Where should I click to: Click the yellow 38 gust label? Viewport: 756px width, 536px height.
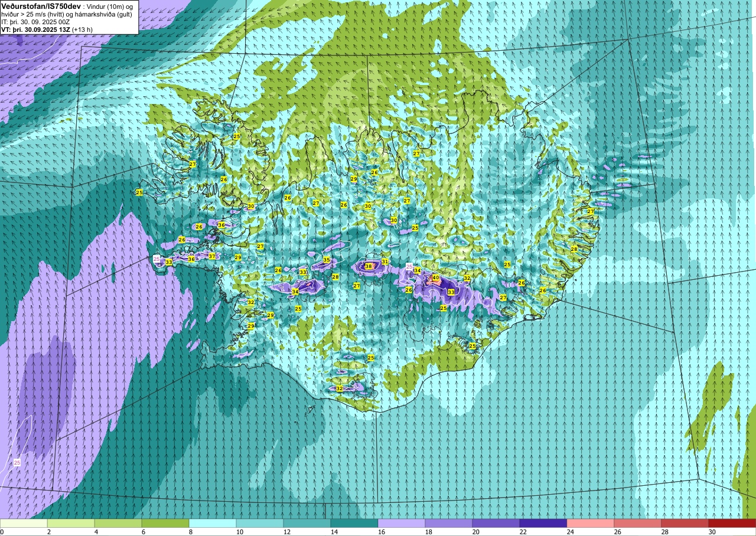click(369, 266)
